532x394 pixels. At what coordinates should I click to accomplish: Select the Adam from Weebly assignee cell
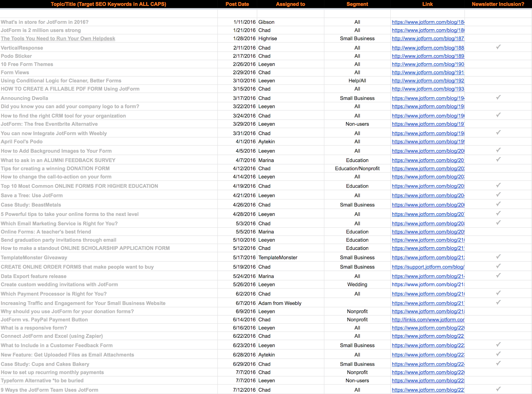point(280,303)
